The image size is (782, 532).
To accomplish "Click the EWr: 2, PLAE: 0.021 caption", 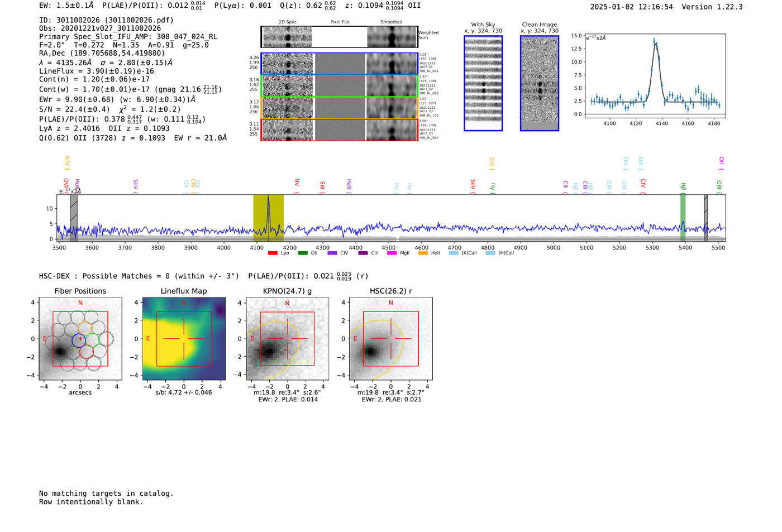I will [x=391, y=400].
